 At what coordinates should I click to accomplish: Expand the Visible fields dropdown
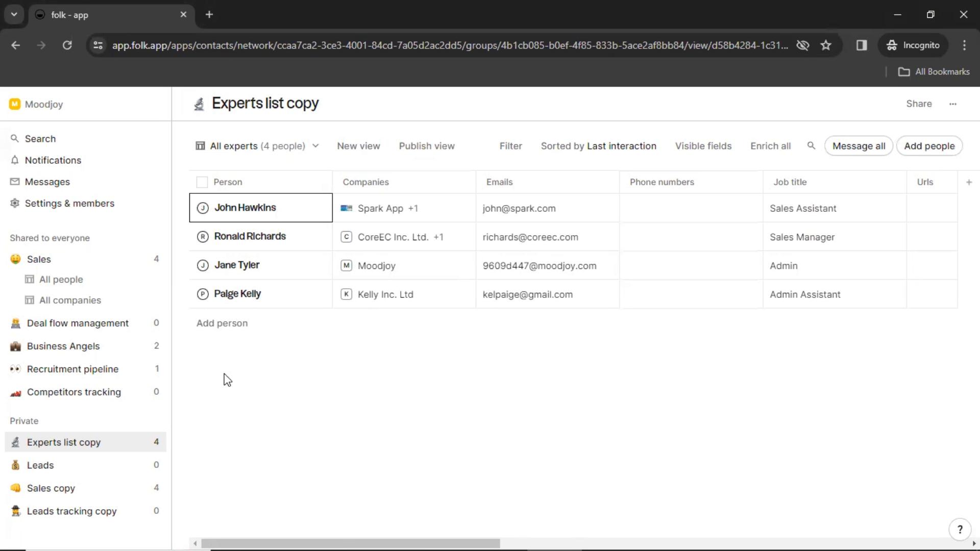pyautogui.click(x=703, y=146)
